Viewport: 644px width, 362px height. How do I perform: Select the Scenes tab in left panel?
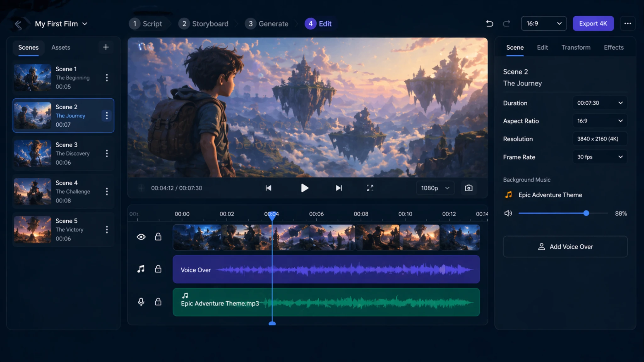coord(28,47)
